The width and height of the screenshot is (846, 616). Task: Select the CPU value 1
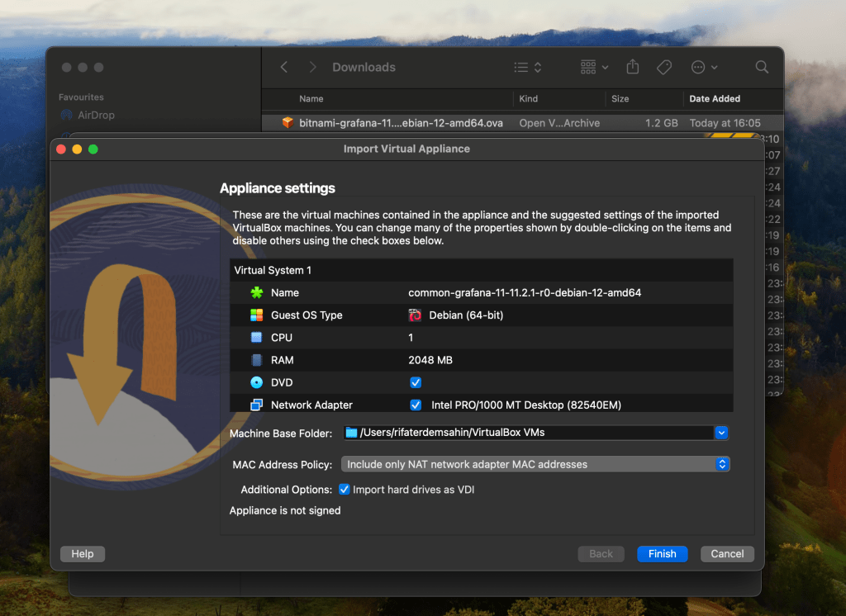[411, 338]
